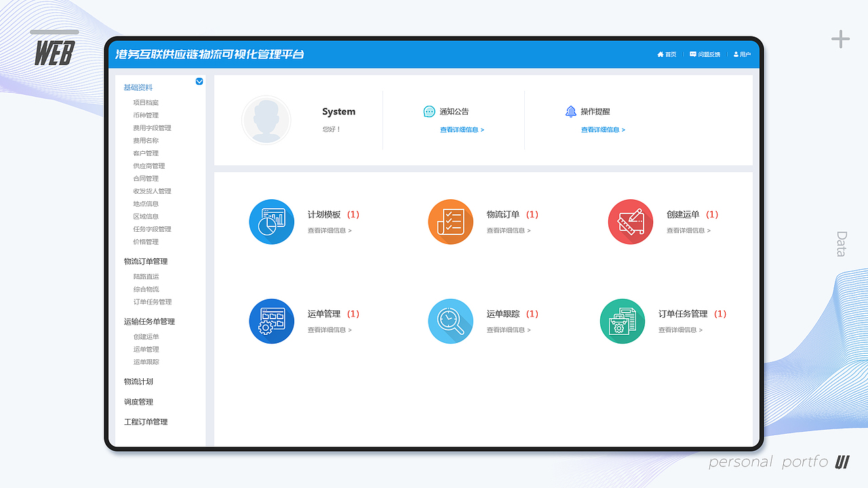
Task: Click the 通知公告 chat bubble icon
Action: [x=429, y=112]
